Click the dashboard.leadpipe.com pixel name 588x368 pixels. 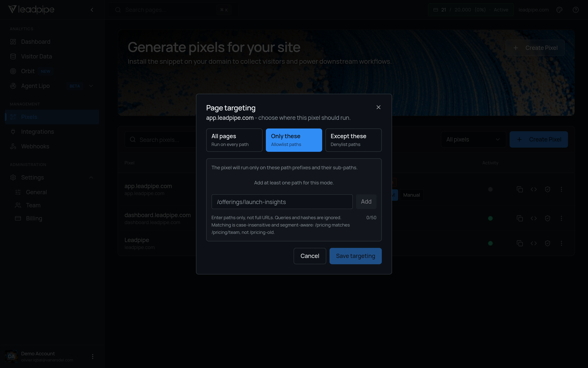tap(157, 215)
